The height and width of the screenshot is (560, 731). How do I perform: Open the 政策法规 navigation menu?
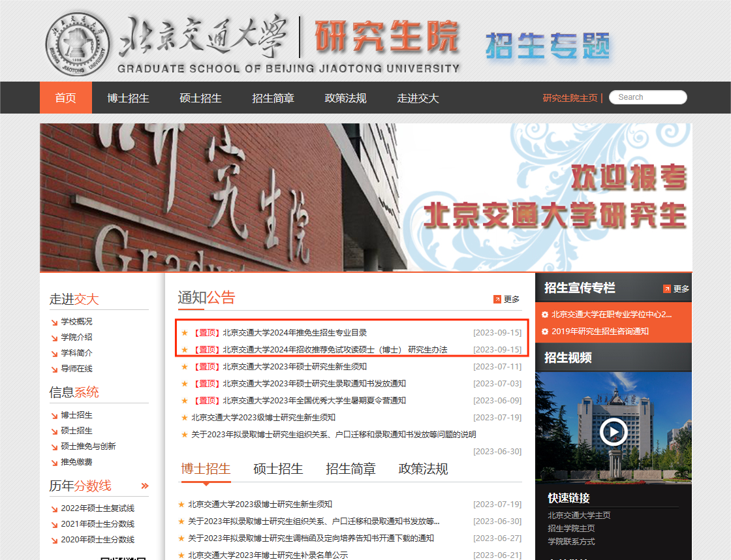(x=345, y=98)
